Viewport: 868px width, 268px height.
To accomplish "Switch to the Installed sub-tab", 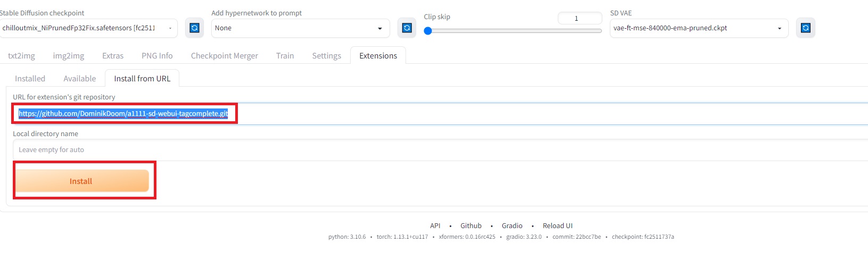I will 30,79.
